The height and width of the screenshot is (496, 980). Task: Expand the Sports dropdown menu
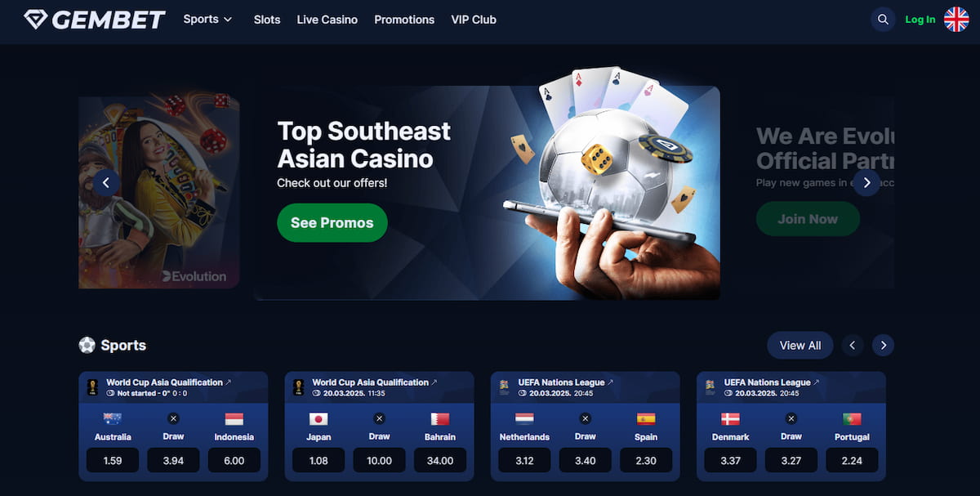(x=207, y=19)
